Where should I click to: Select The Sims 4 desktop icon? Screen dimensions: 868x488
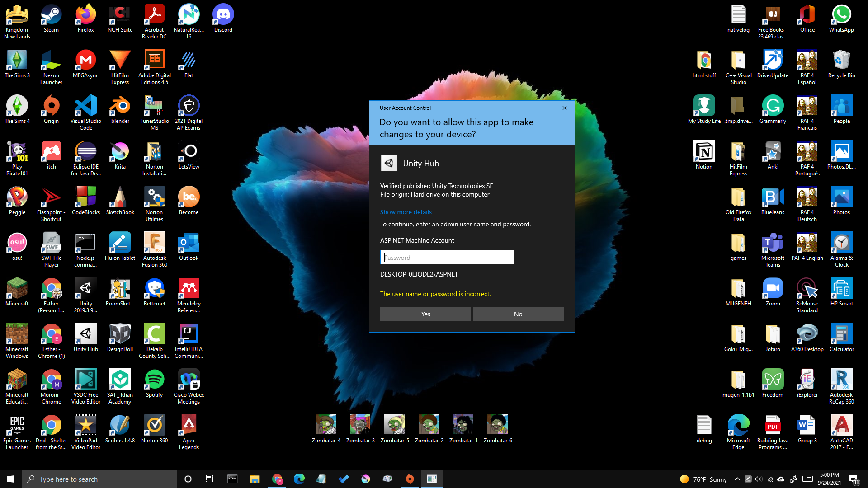click(17, 110)
